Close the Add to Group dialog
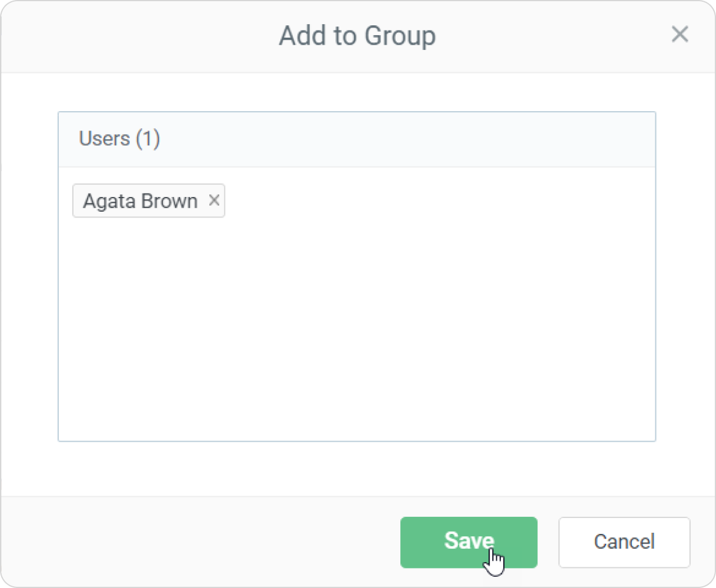 [x=680, y=35]
